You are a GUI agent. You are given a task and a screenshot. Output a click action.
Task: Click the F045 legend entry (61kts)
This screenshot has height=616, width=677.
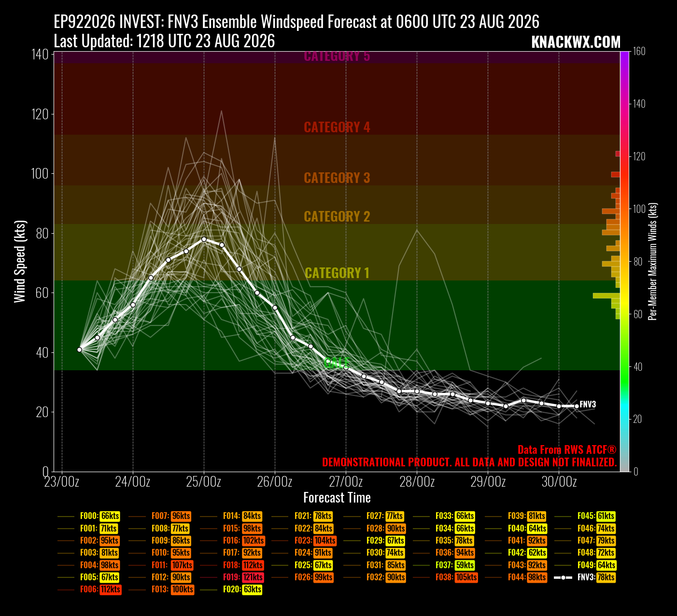point(586,517)
